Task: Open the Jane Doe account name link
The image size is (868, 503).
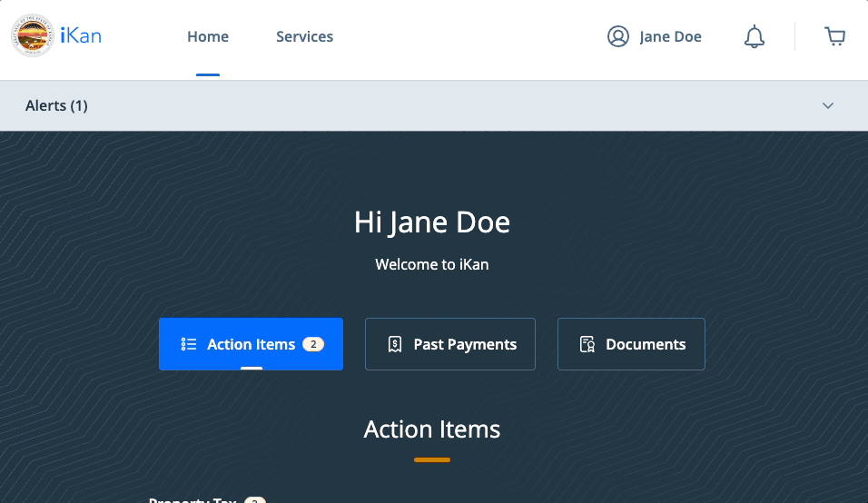Action: 670,37
